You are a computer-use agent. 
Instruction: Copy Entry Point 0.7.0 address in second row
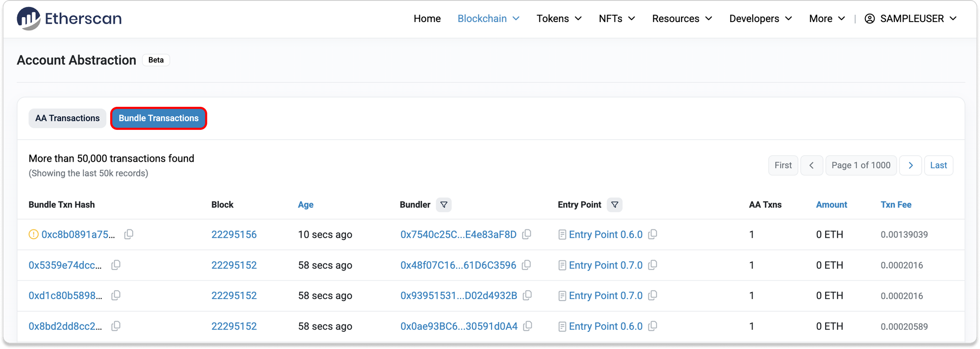[653, 265]
